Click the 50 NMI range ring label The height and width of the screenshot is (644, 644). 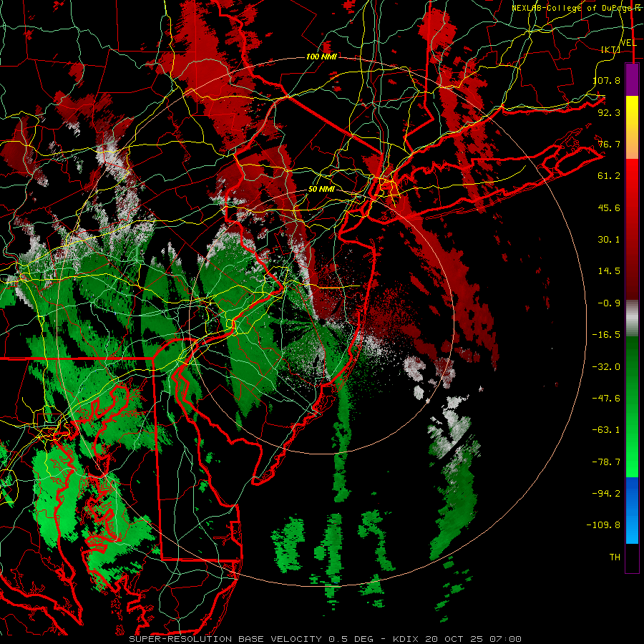tap(321, 190)
